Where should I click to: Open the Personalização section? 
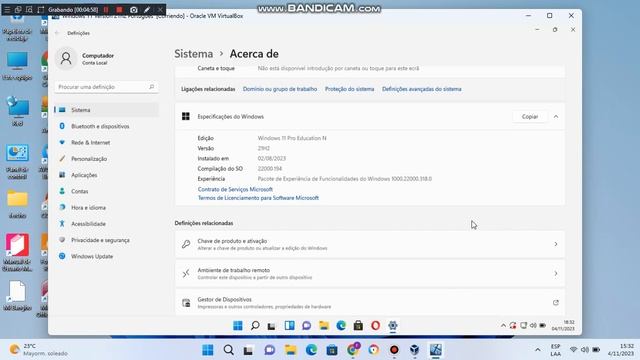point(107,159)
